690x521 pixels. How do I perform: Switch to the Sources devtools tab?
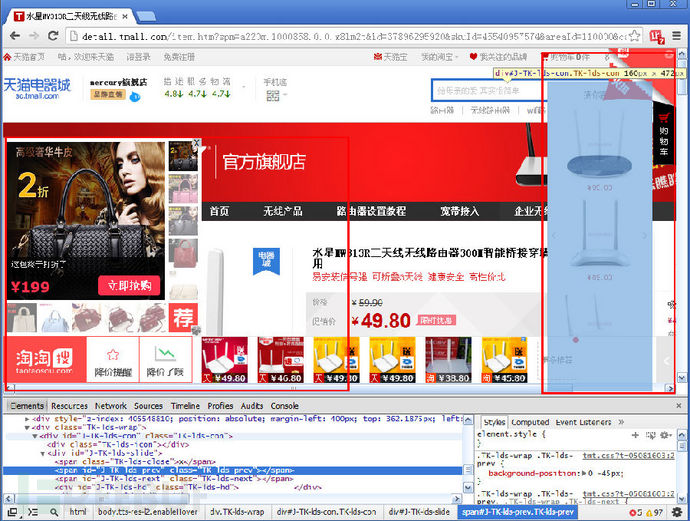(x=148, y=406)
